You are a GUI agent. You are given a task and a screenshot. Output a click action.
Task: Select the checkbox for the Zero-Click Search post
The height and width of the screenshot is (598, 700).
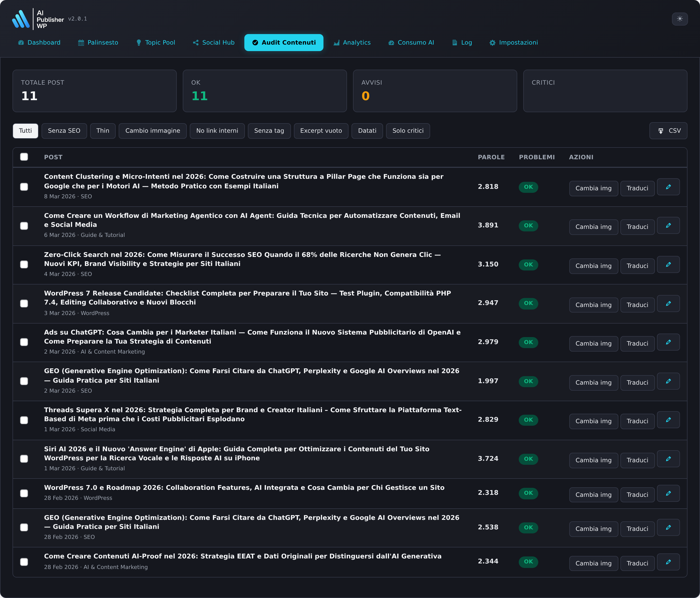24,264
